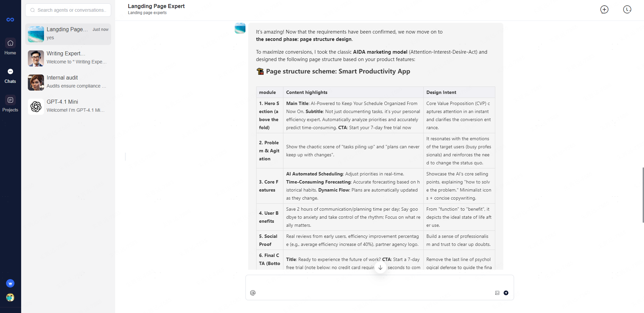Click the blue crown upgrade icon
644x313 pixels.
[x=10, y=283]
